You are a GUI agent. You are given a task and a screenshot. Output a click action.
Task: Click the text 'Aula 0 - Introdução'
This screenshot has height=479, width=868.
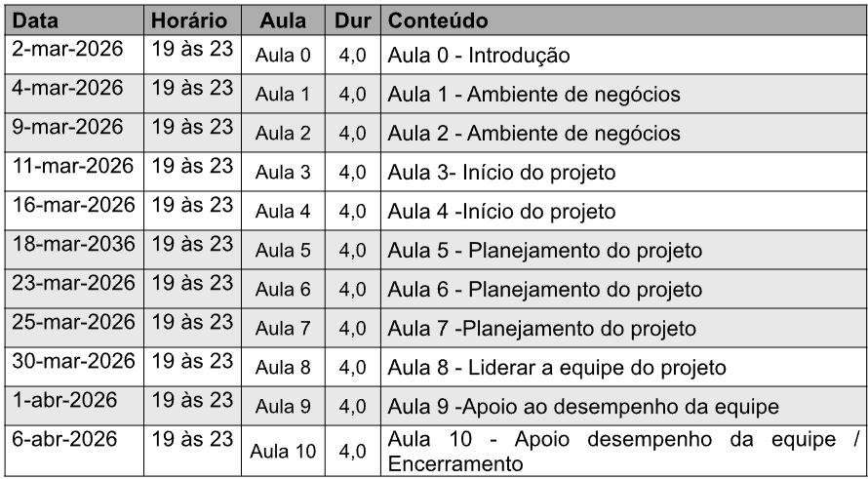coord(478,56)
